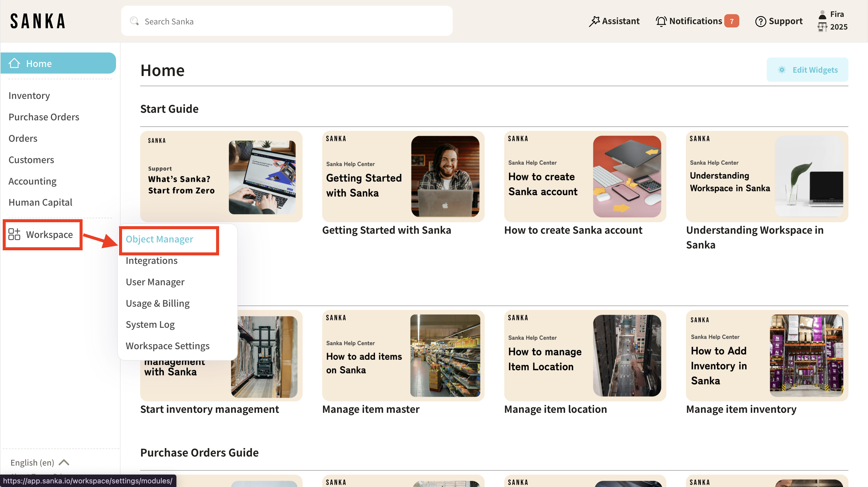Click into the Search Sanka field
This screenshot has height=487, width=868.
coord(286,21)
